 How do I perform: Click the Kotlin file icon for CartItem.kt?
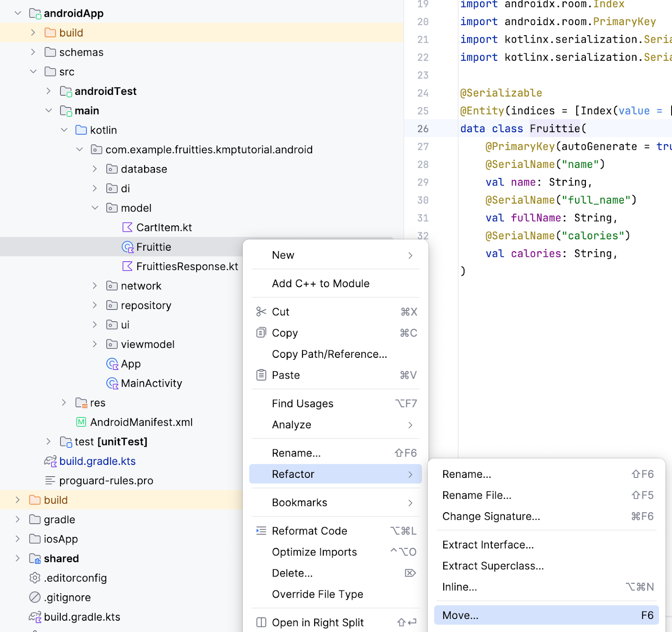pos(127,227)
